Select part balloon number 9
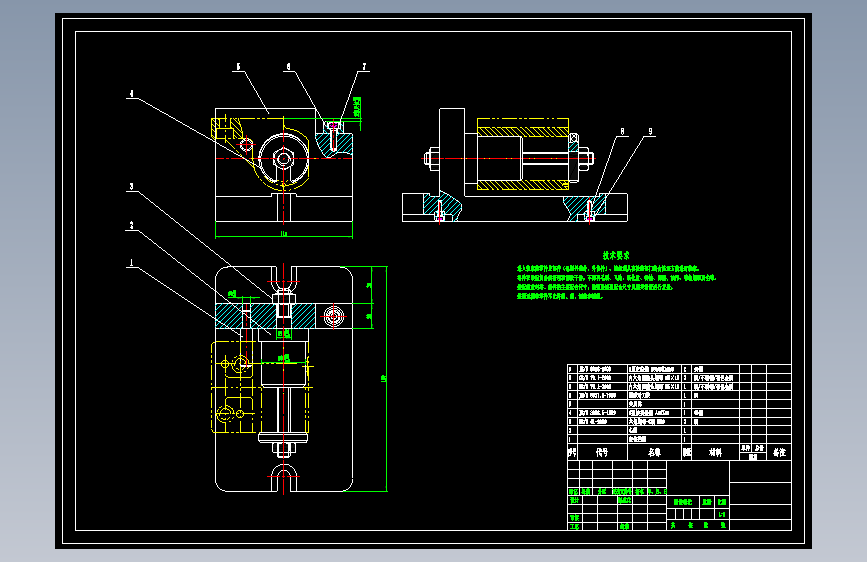Image resolution: width=867 pixels, height=562 pixels. [x=650, y=132]
